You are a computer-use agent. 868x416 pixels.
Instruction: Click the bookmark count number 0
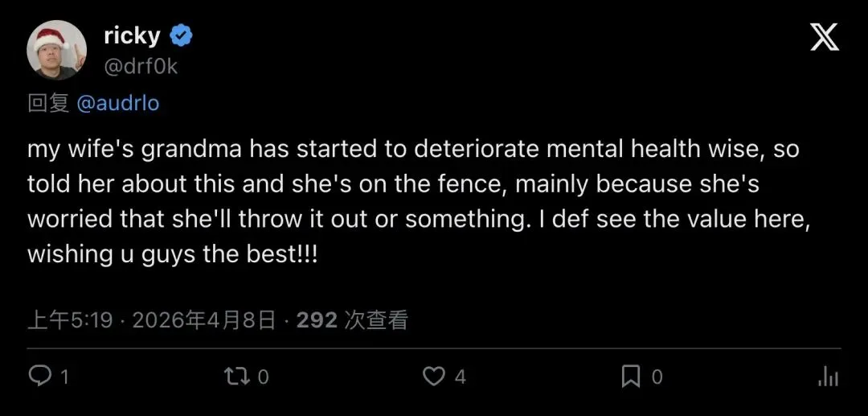pos(657,377)
